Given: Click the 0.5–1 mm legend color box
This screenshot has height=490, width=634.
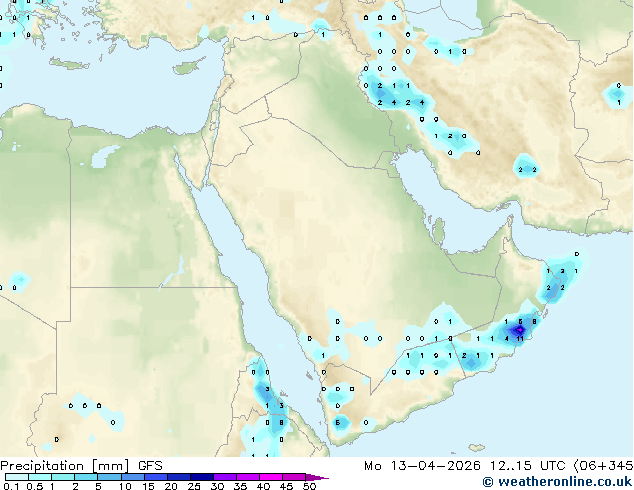Looking at the screenshot, I should point(40,477).
